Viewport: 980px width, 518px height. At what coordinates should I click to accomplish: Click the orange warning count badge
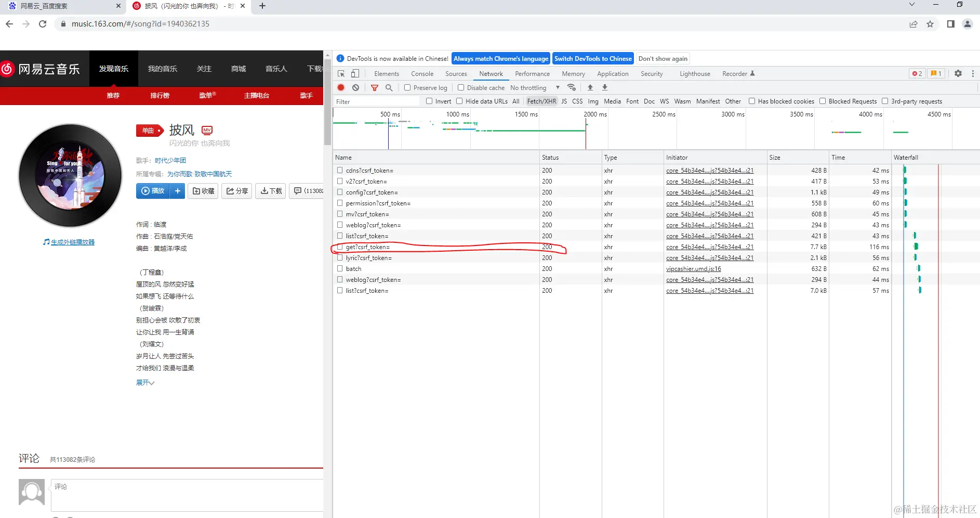[936, 73]
